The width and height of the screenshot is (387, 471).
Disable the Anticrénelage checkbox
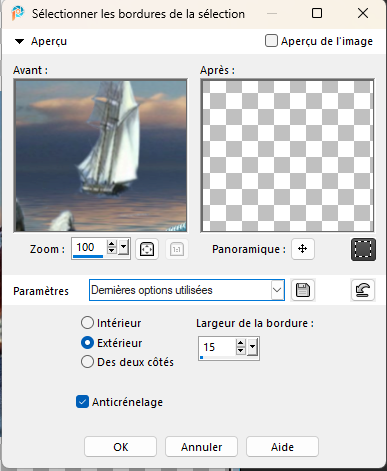pyautogui.click(x=82, y=402)
